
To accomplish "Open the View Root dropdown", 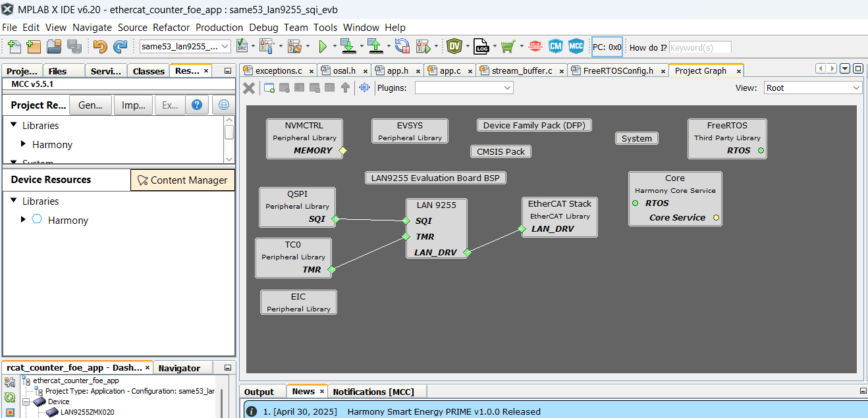I will tap(813, 87).
